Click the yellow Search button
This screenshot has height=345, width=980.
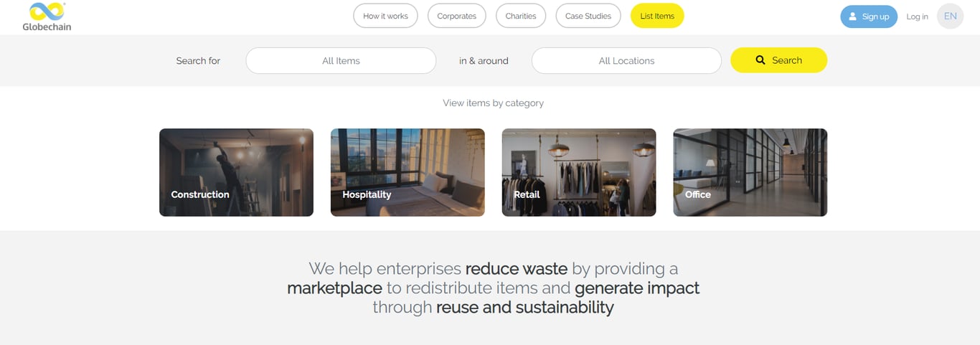coord(778,60)
